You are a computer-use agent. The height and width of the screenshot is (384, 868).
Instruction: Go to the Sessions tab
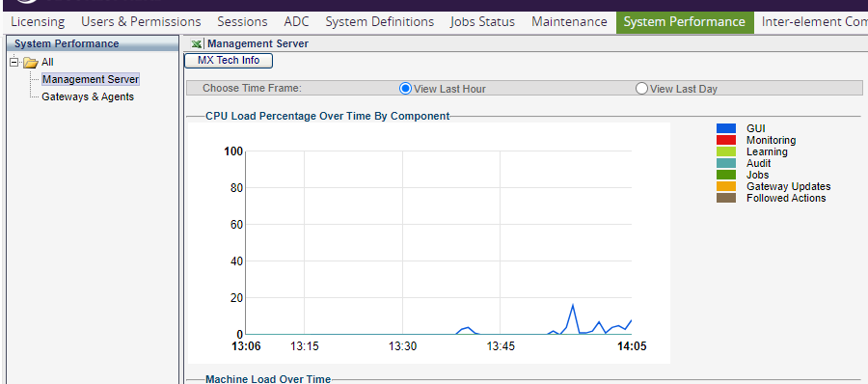(x=242, y=22)
